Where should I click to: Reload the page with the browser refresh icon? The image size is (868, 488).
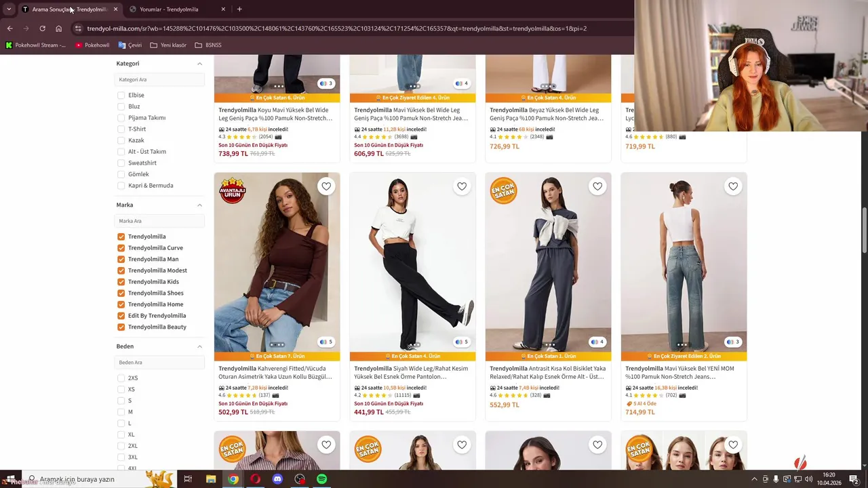tap(42, 28)
